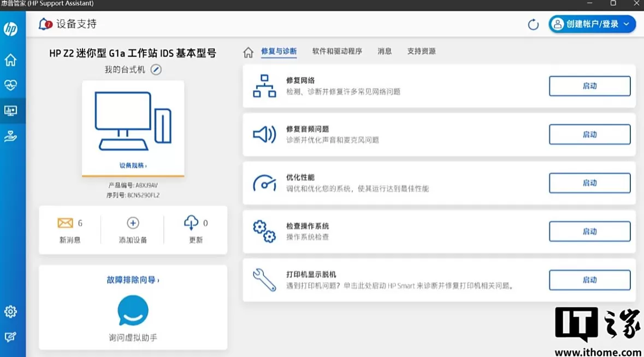644x357 pixels.
Task: Launch the 优化性能 tool
Action: pos(589,183)
